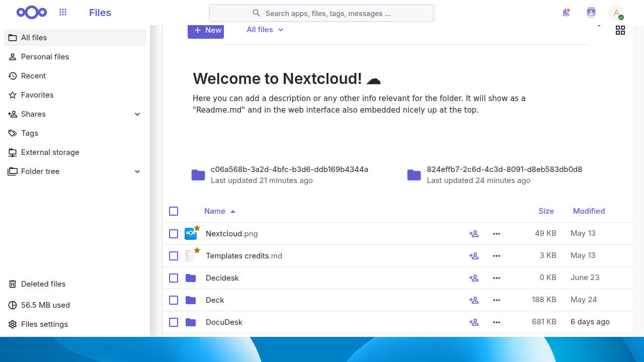Screen dimensions: 644x362
Task: Click the Decidesk folder icon
Action: 191,278
